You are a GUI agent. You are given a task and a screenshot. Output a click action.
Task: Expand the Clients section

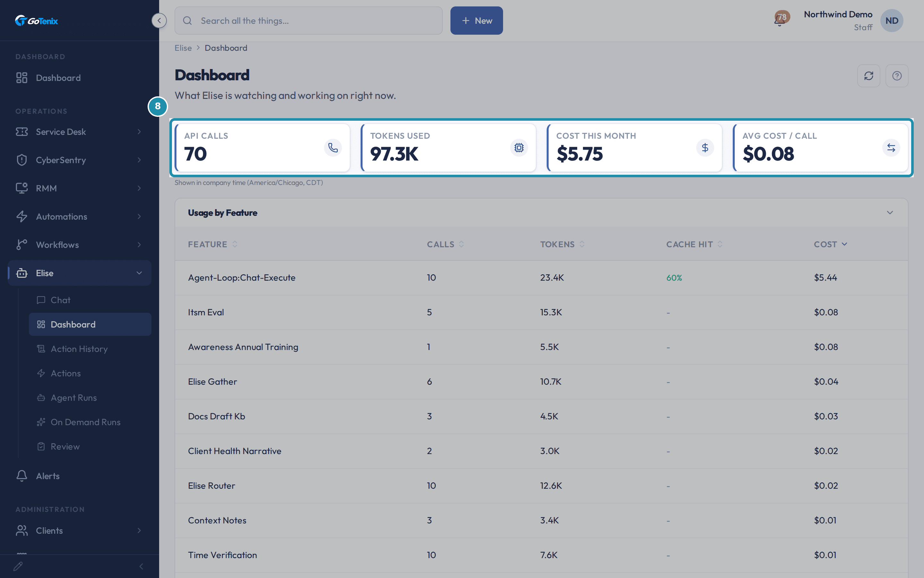click(x=80, y=530)
